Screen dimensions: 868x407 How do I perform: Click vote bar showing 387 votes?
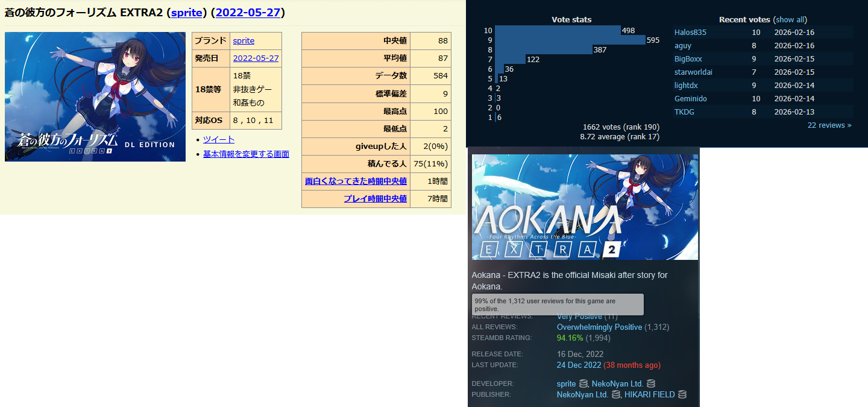[x=544, y=50]
